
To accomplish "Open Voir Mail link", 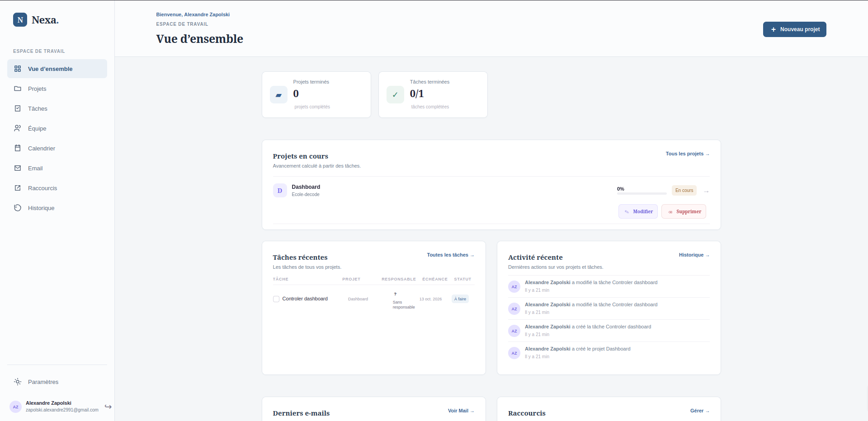I will [x=461, y=411].
